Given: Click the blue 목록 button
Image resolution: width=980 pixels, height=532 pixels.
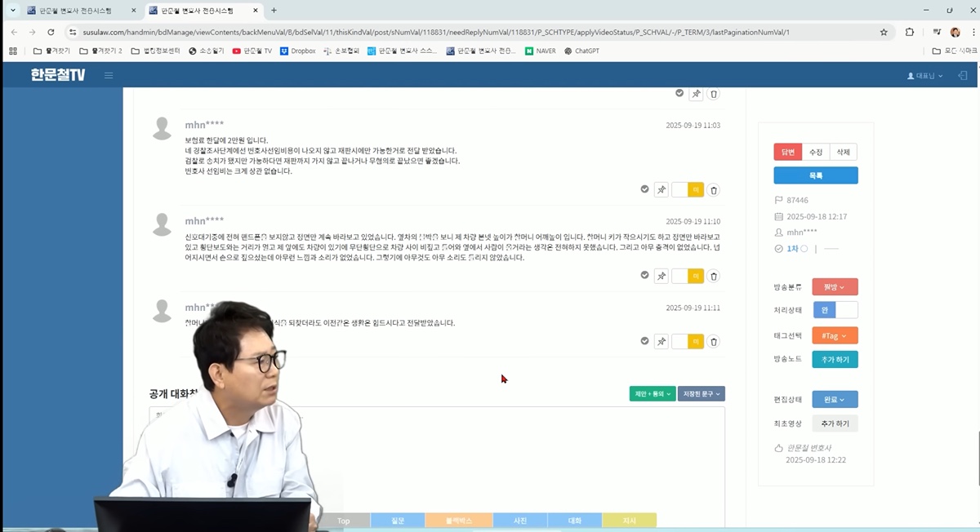Looking at the screenshot, I should (815, 175).
